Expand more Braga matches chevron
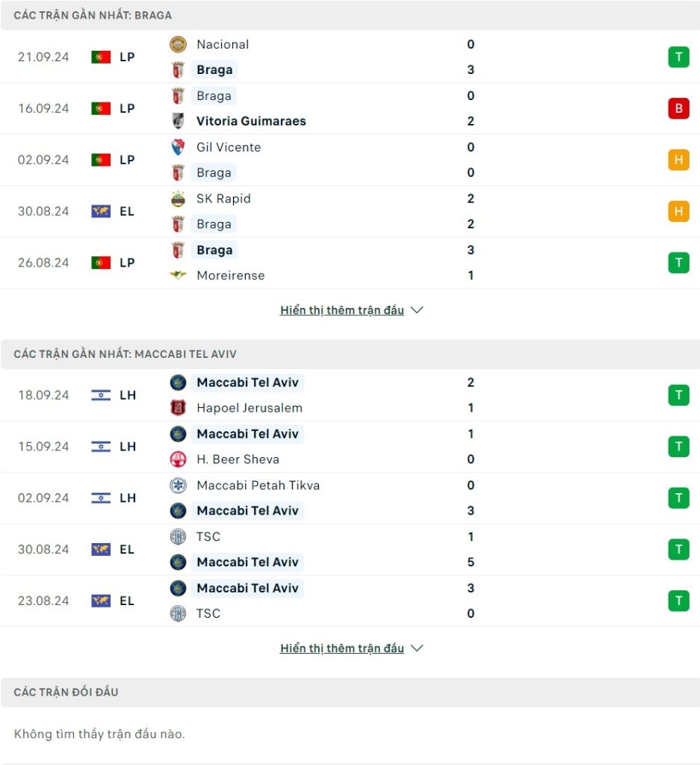The height and width of the screenshot is (765, 700). (x=417, y=310)
